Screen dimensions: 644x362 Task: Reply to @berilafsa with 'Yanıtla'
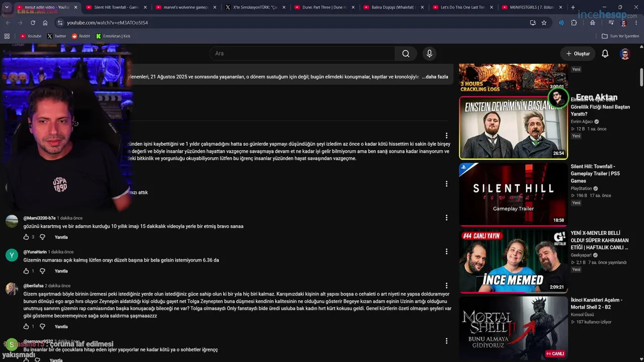(61, 326)
